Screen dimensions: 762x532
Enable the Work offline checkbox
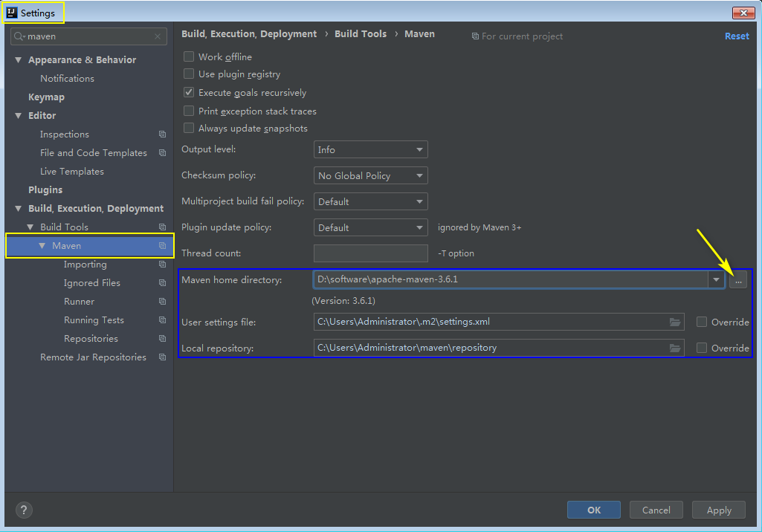tap(189, 57)
